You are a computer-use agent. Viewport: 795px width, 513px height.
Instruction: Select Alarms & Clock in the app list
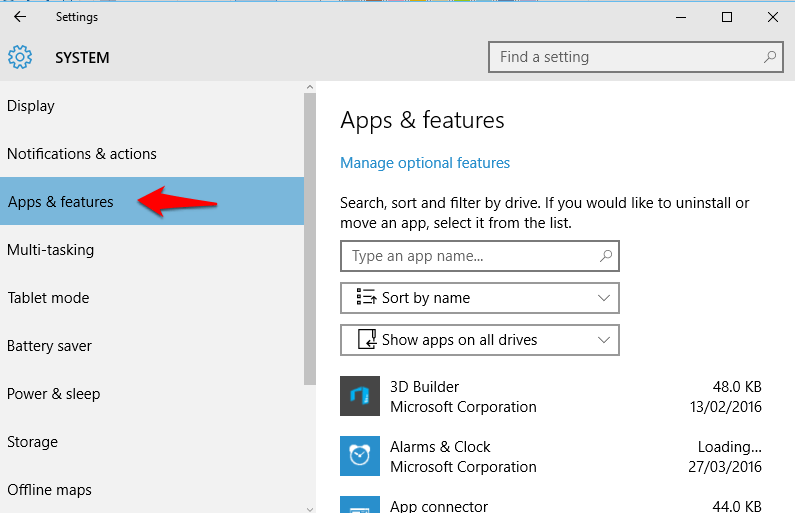(551, 456)
